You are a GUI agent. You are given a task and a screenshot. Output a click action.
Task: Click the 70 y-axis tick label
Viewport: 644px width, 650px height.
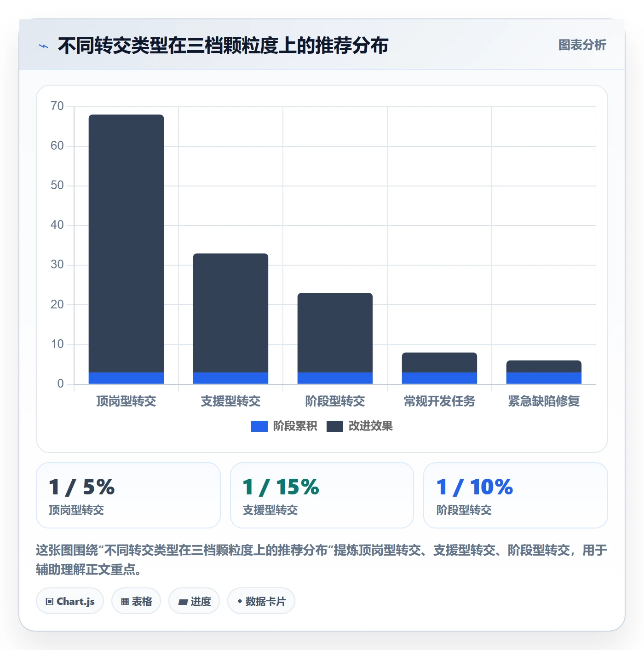(x=57, y=106)
